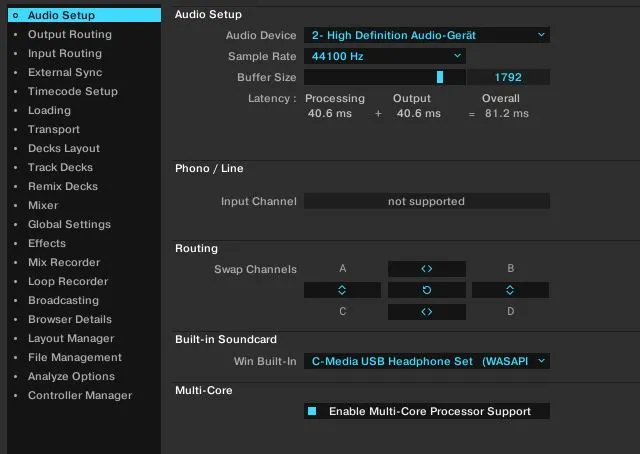Swap channels B and D vertically

click(510, 290)
